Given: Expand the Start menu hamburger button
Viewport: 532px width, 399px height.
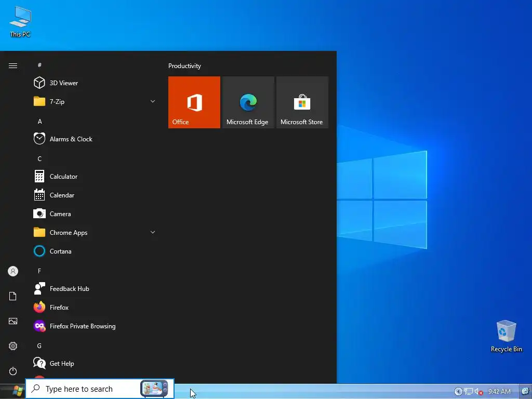Looking at the screenshot, I should pyautogui.click(x=13, y=65).
